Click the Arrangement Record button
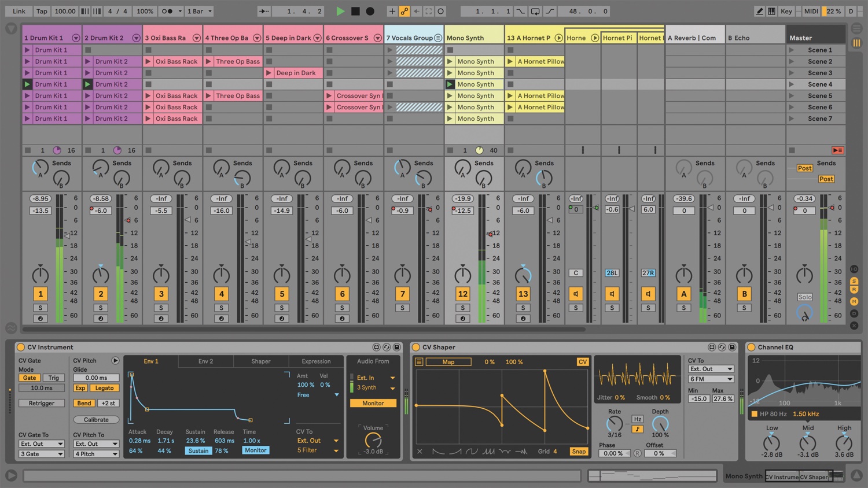This screenshot has width=868, height=488. [370, 11]
